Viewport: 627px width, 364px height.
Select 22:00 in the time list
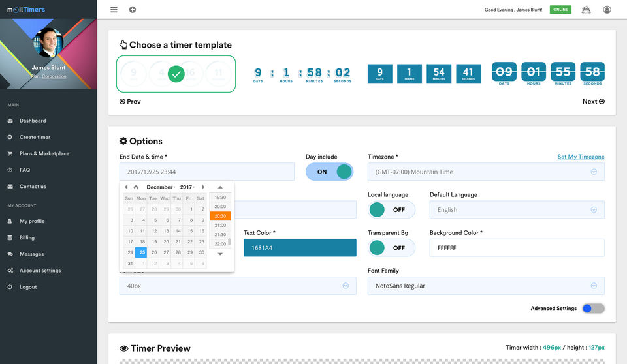pos(220,244)
